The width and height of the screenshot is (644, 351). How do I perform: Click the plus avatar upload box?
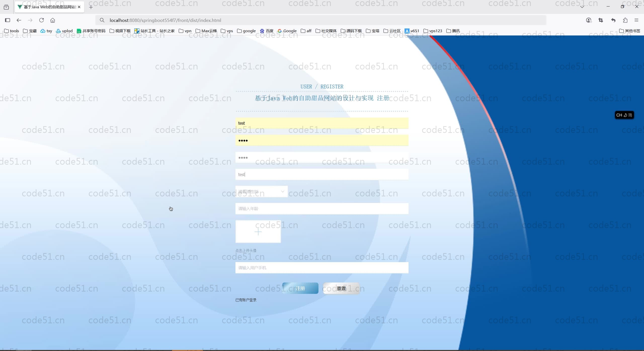pos(258,232)
